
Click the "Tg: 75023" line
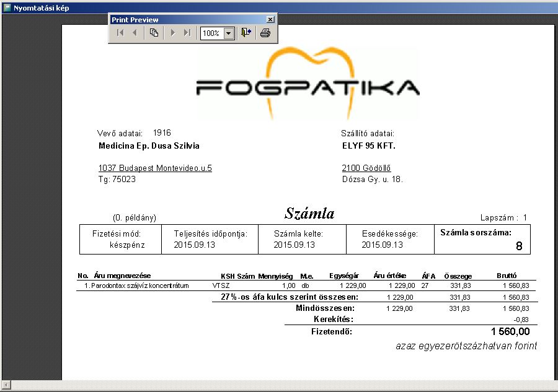click(117, 179)
